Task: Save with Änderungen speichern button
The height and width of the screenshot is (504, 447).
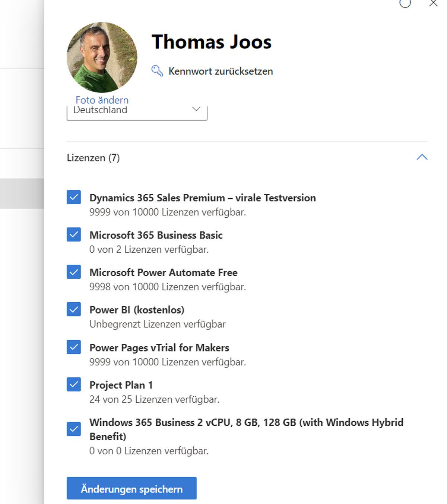Action: (x=131, y=488)
